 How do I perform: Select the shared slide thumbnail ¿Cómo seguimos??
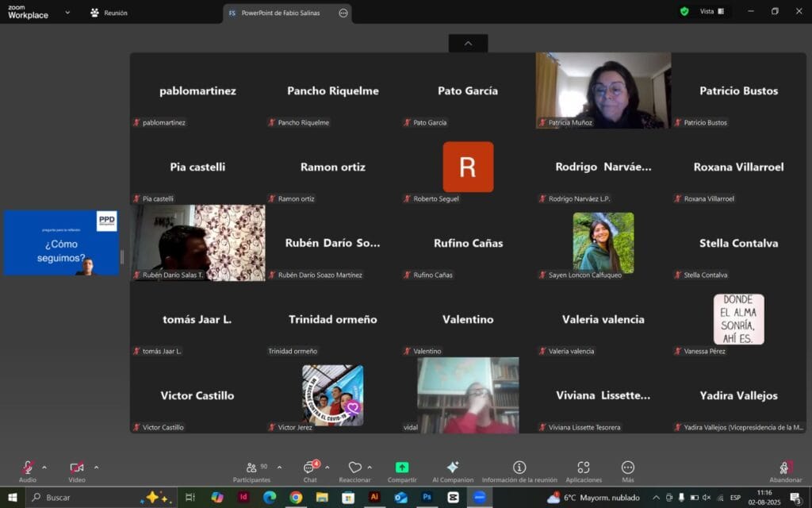(61, 243)
